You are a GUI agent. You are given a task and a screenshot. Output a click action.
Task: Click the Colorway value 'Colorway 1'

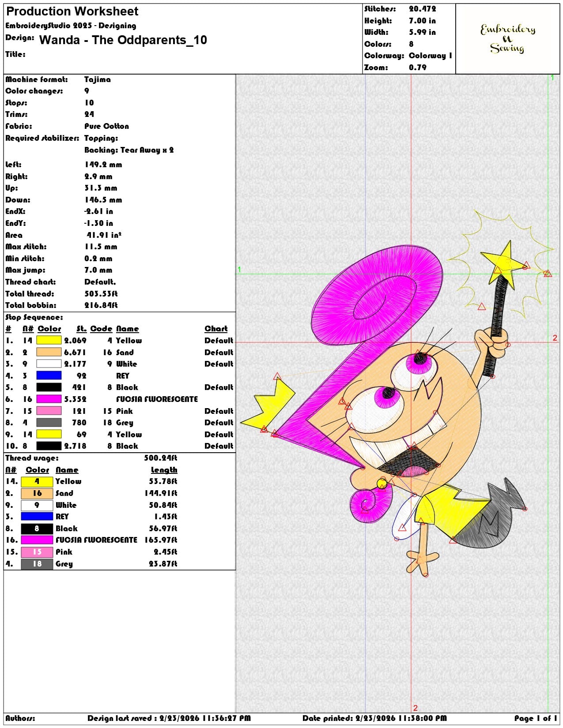coord(431,56)
